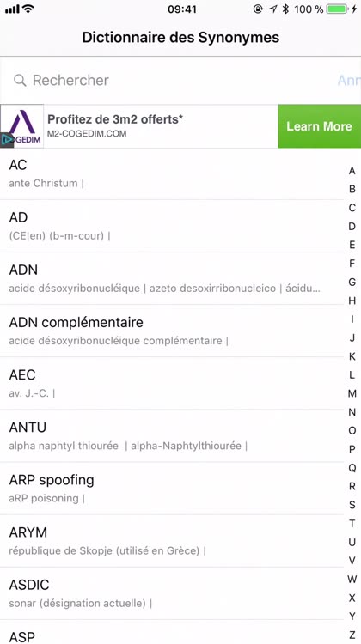Tap the Bluetooth status icon
The height and width of the screenshot is (644, 361).
pyautogui.click(x=285, y=9)
